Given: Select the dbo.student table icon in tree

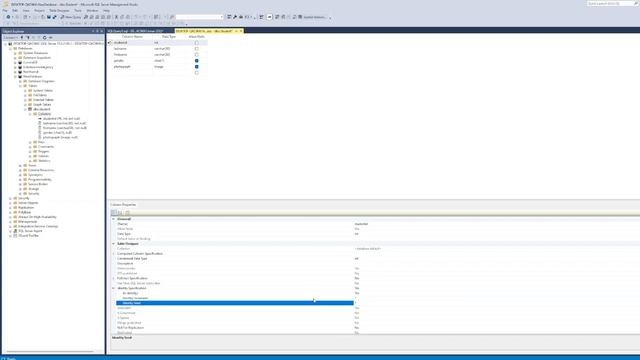Looking at the screenshot, I should (x=30, y=109).
